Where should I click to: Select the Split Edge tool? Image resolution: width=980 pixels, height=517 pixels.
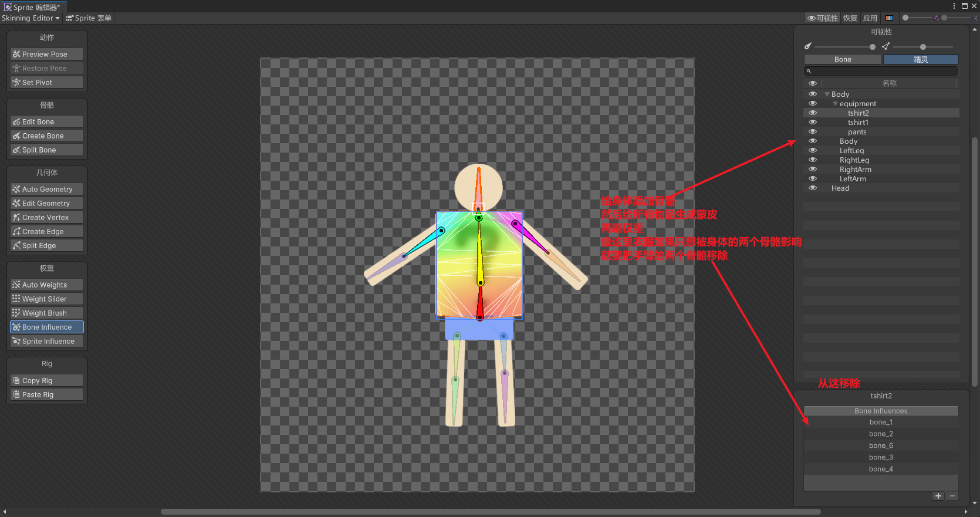(x=47, y=245)
